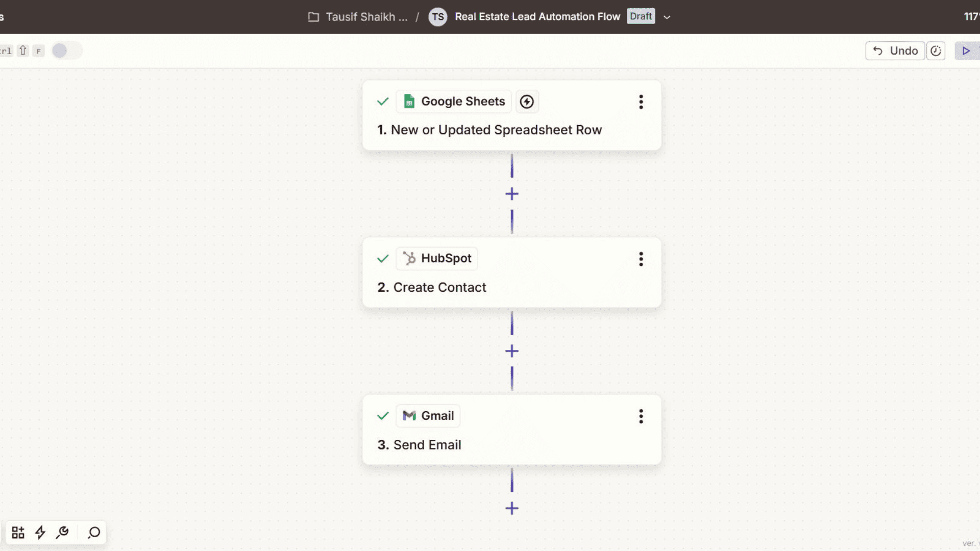Open the three-dot menu on the Create Contact step
The width and height of the screenshot is (980, 551).
[641, 259]
